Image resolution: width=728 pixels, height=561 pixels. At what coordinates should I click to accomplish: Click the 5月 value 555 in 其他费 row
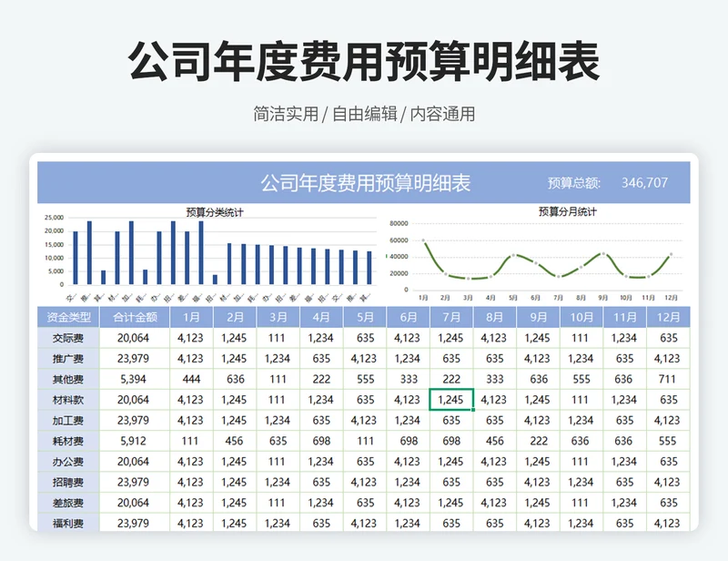click(366, 379)
